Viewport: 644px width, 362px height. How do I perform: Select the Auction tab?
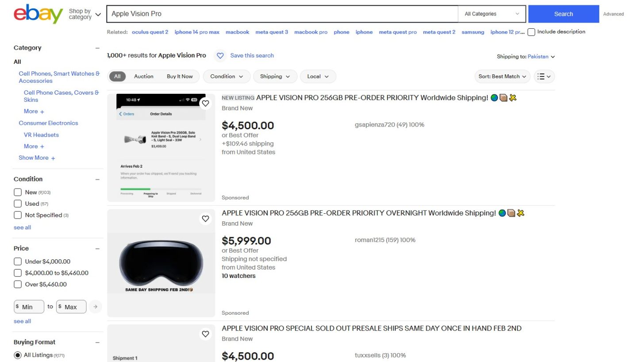[x=144, y=77]
